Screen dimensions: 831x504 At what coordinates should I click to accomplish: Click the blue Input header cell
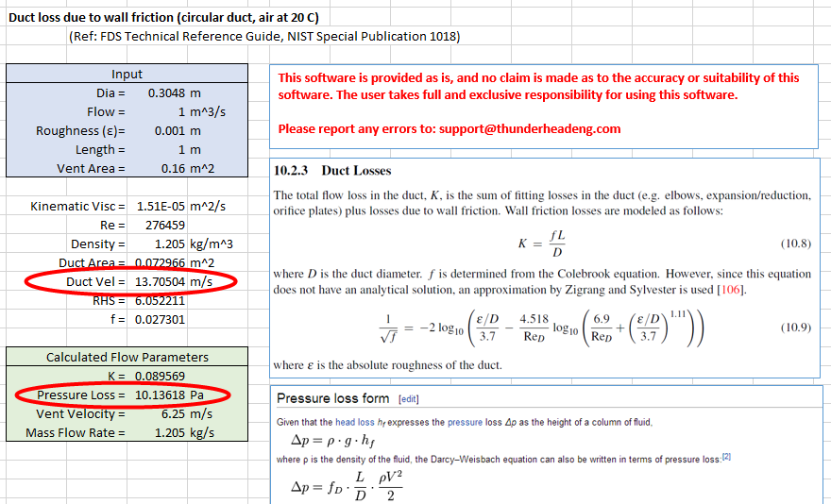(127, 74)
